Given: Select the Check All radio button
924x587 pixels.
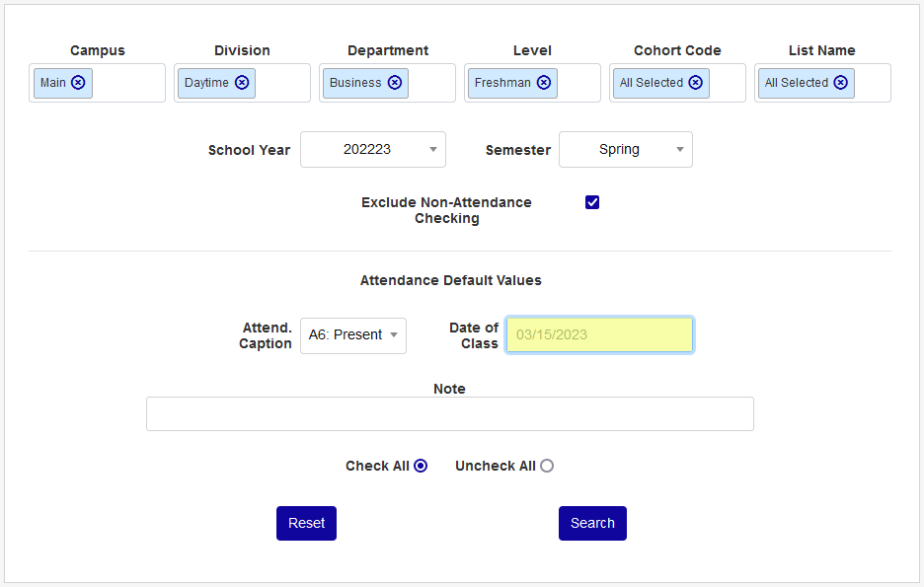Looking at the screenshot, I should [421, 466].
